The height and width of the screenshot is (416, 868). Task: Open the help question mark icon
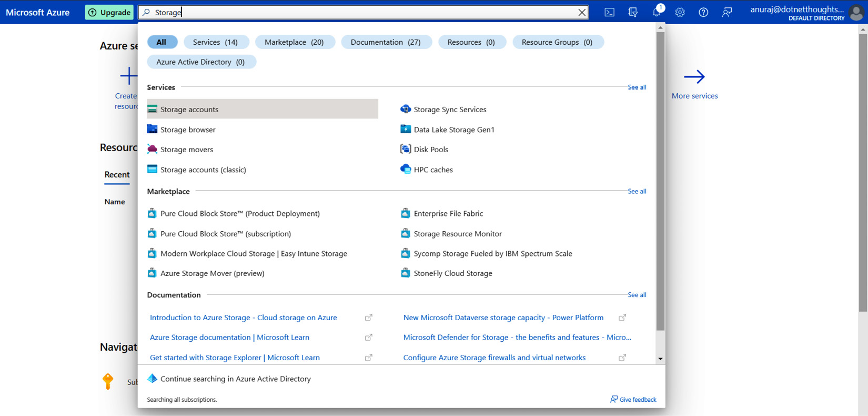point(703,12)
